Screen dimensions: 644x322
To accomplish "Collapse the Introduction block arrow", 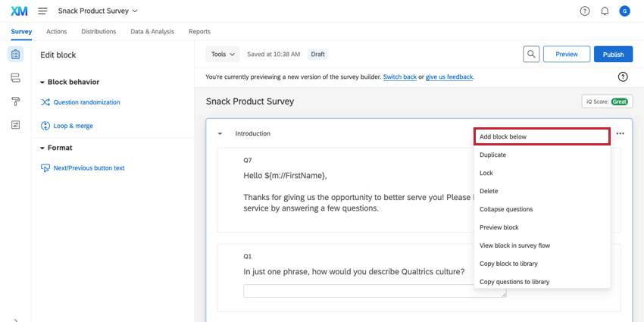I will click(x=220, y=134).
